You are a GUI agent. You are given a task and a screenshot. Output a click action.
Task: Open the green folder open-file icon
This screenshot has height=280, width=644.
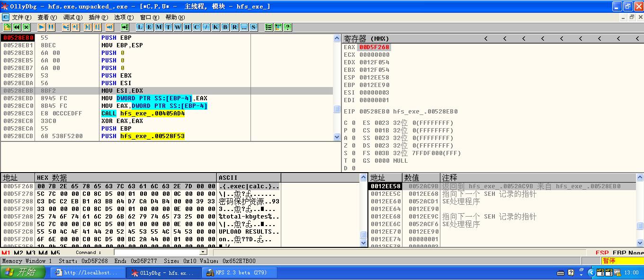coord(8,27)
